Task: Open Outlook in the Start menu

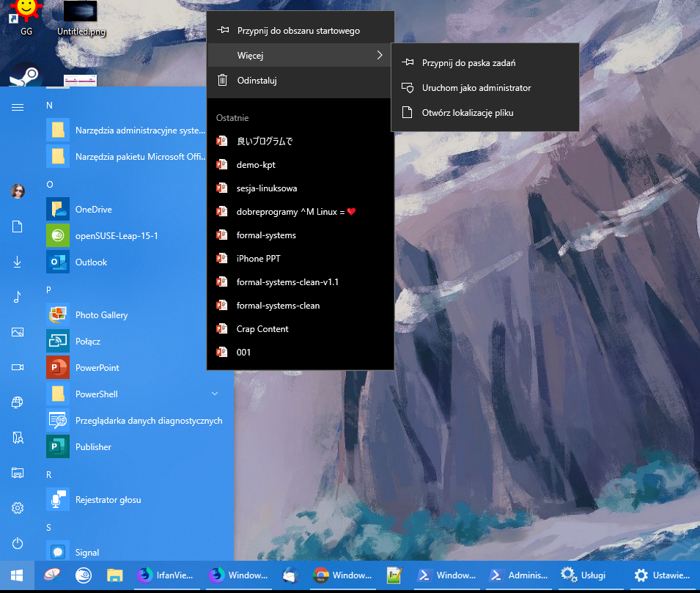Action: (x=91, y=262)
